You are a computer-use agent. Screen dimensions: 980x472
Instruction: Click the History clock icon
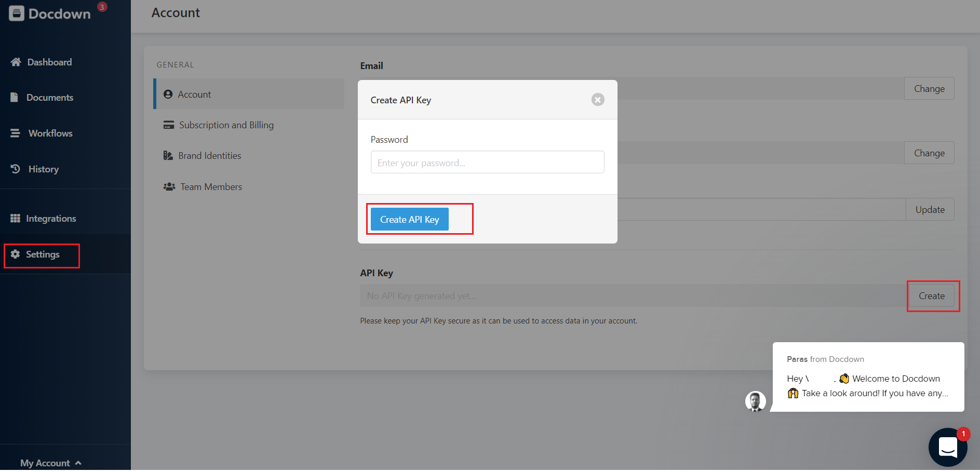[15, 169]
